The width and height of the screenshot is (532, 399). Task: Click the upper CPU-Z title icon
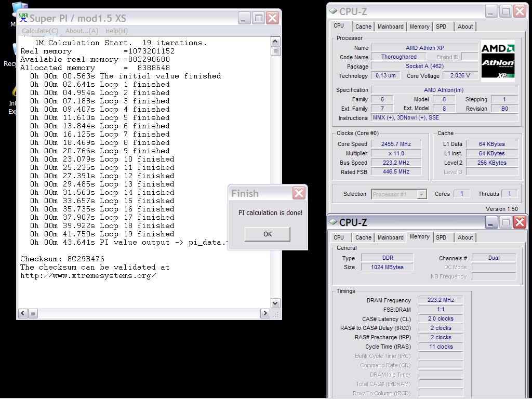coord(333,11)
